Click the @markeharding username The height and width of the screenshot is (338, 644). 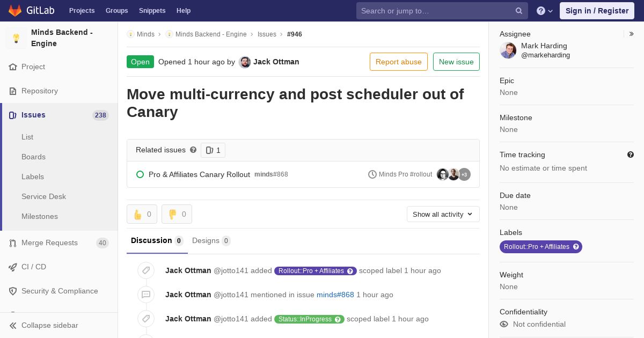coord(545,55)
